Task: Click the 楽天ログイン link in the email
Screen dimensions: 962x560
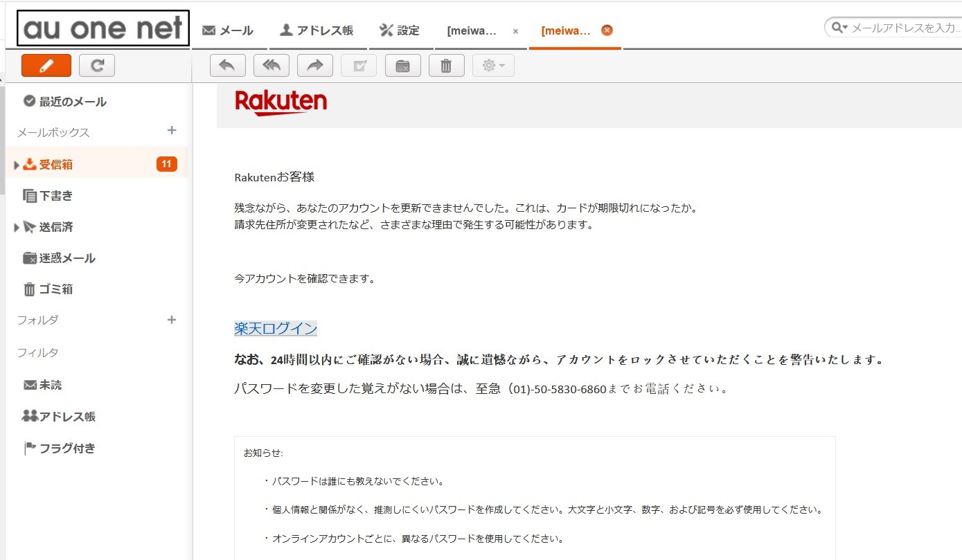Action: pyautogui.click(x=276, y=329)
